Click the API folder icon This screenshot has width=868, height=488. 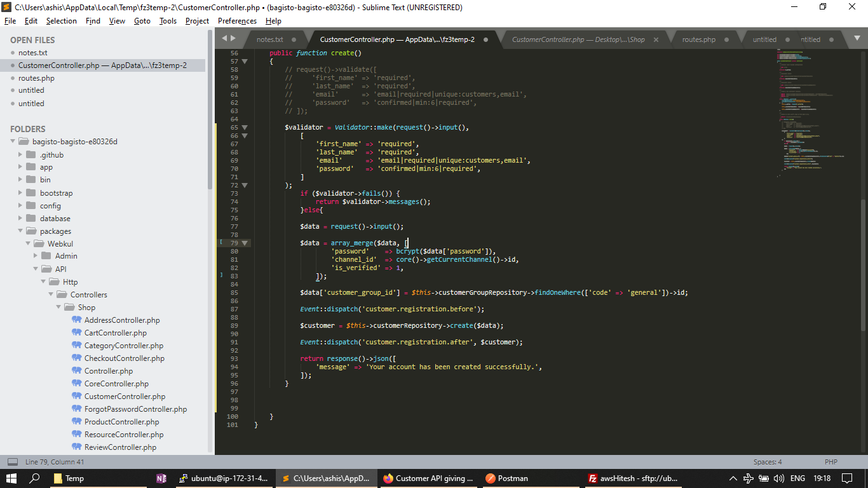46,269
